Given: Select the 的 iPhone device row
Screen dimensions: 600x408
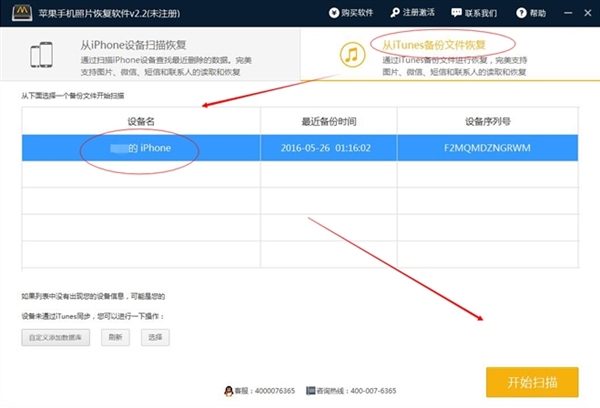Looking at the screenshot, I should pos(300,148).
